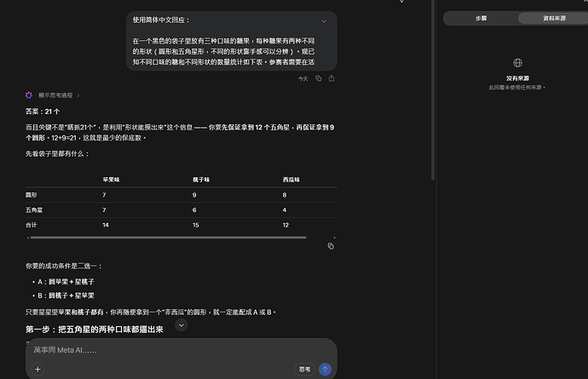Select the 苹果味 column header
Viewport: 588px width, 379px height.
point(111,180)
